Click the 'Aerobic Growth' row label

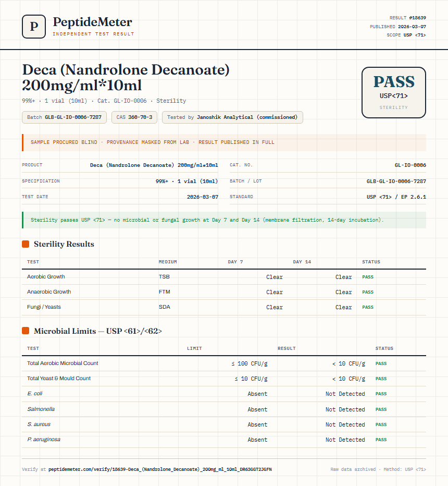pyautogui.click(x=46, y=277)
